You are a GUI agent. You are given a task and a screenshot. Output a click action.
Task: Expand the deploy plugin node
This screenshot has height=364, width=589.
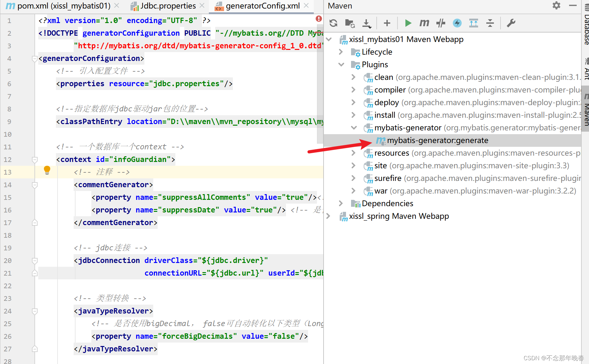tap(354, 102)
